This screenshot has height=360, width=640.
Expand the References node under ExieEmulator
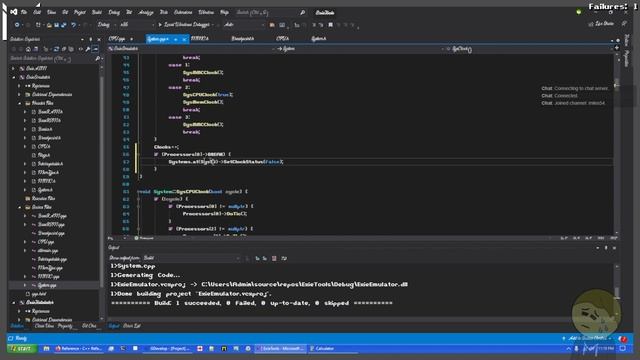point(20,86)
